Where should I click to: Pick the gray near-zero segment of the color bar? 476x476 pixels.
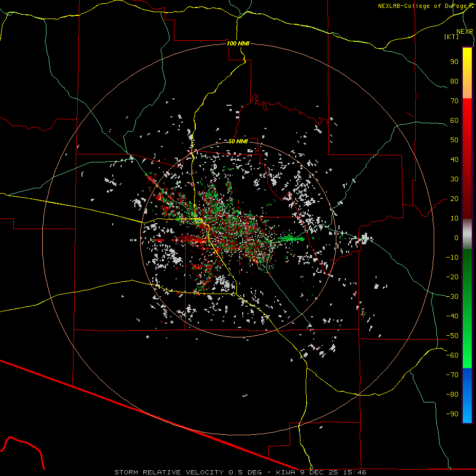coord(467,234)
